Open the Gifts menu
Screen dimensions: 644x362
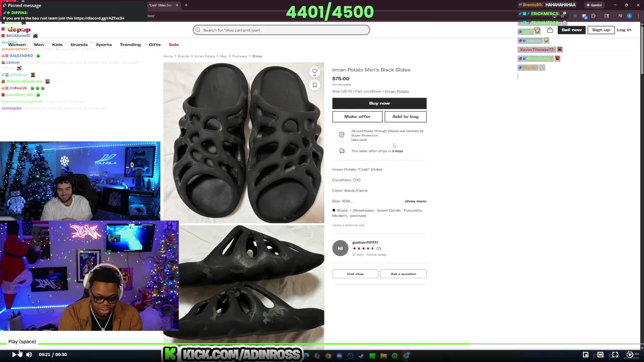[154, 45]
